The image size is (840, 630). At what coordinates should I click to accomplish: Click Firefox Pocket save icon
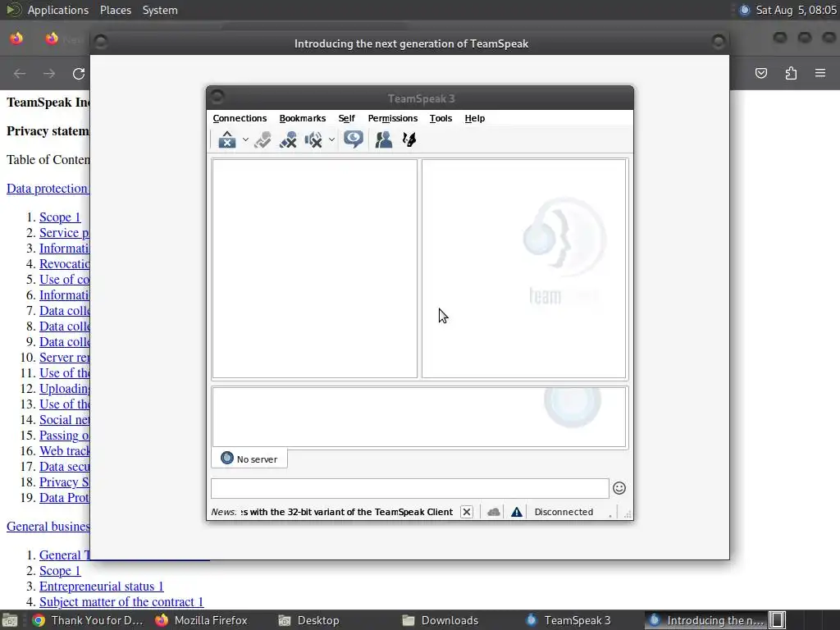(x=761, y=73)
